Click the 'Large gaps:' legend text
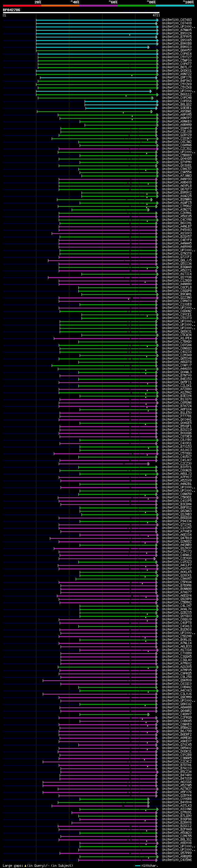This screenshot has width=197, height=868. (13, 865)
